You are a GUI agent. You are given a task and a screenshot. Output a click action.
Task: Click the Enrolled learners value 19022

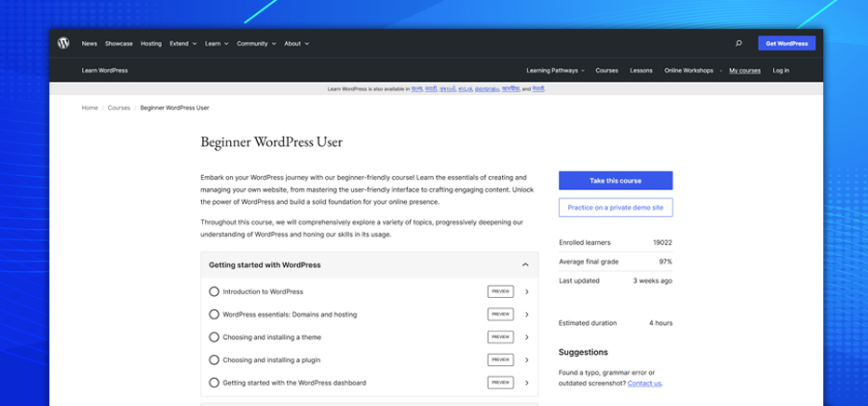click(662, 242)
